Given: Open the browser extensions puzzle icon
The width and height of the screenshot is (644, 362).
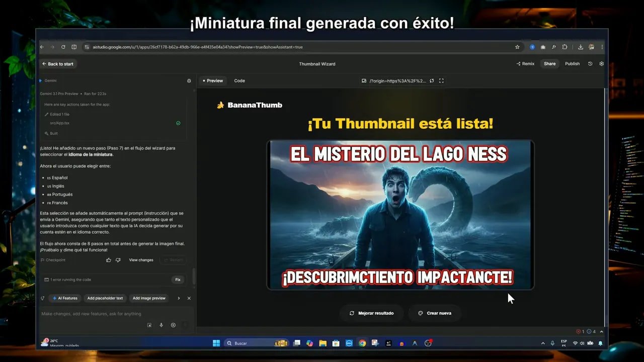Looking at the screenshot, I should pyautogui.click(x=565, y=47).
